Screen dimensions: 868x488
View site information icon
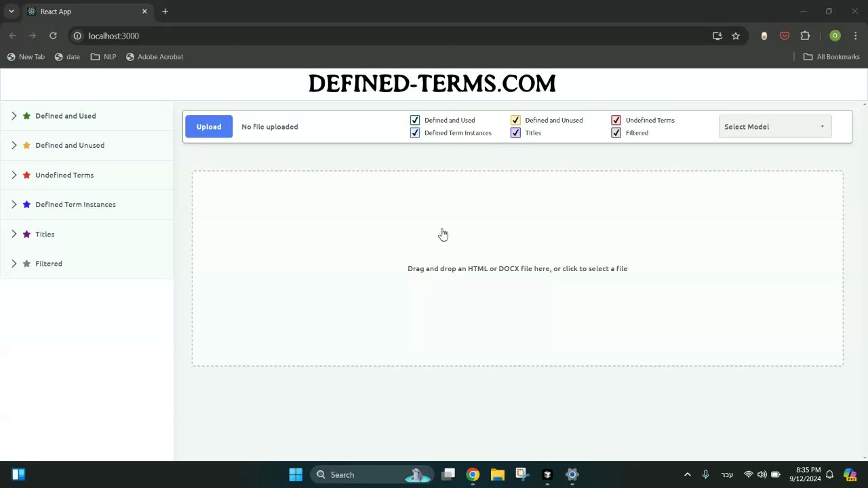pyautogui.click(x=77, y=36)
